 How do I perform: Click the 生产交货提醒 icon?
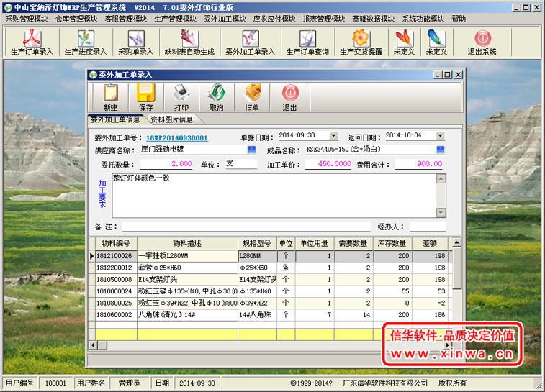coord(364,42)
